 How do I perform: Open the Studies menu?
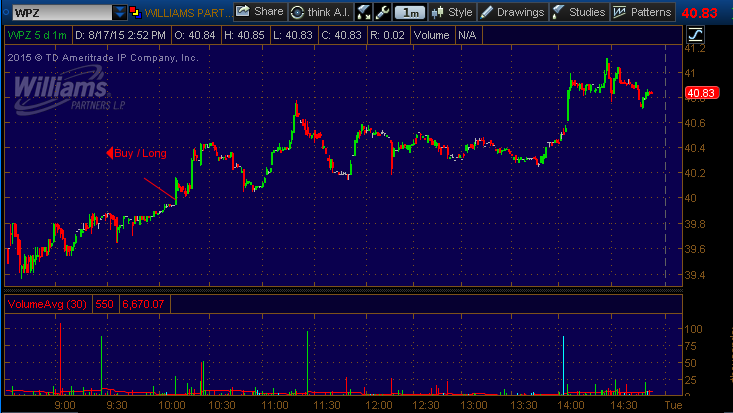click(x=579, y=12)
